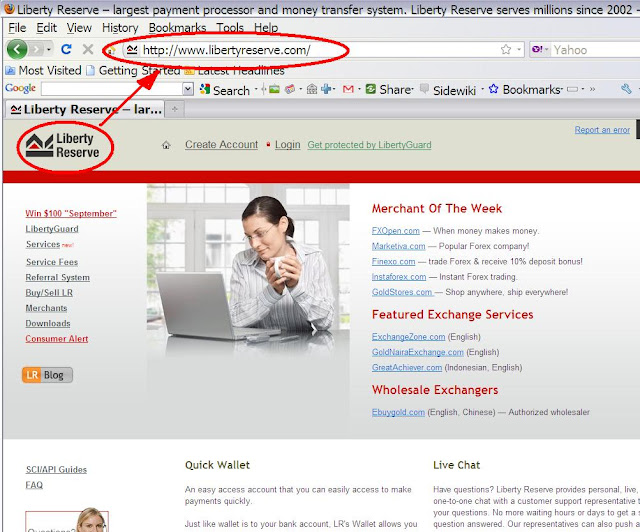Open the Instaforex.com merchant link
Viewport: 640px width, 532px height.
coord(399,277)
